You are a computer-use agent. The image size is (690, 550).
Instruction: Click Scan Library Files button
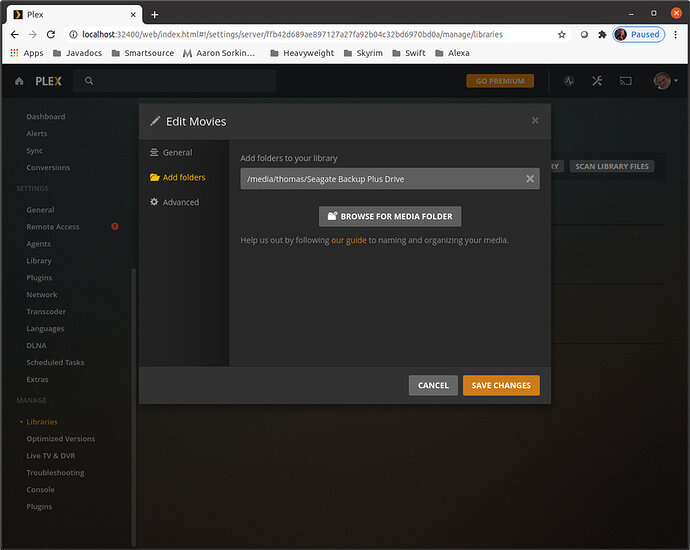[x=612, y=166]
